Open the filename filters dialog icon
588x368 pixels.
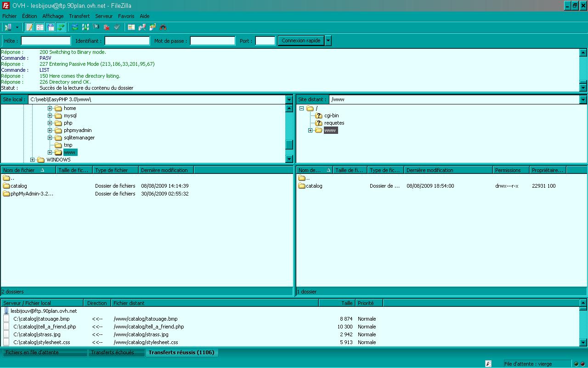point(131,27)
